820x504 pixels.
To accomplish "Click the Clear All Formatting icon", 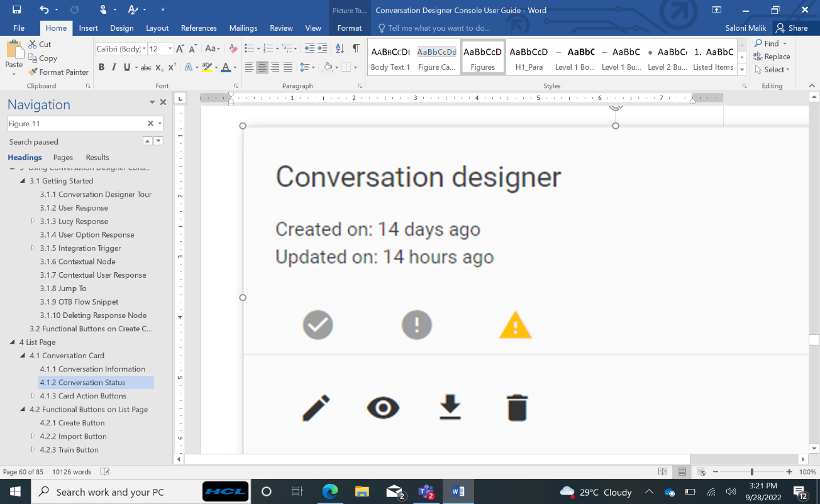I will coord(233,48).
